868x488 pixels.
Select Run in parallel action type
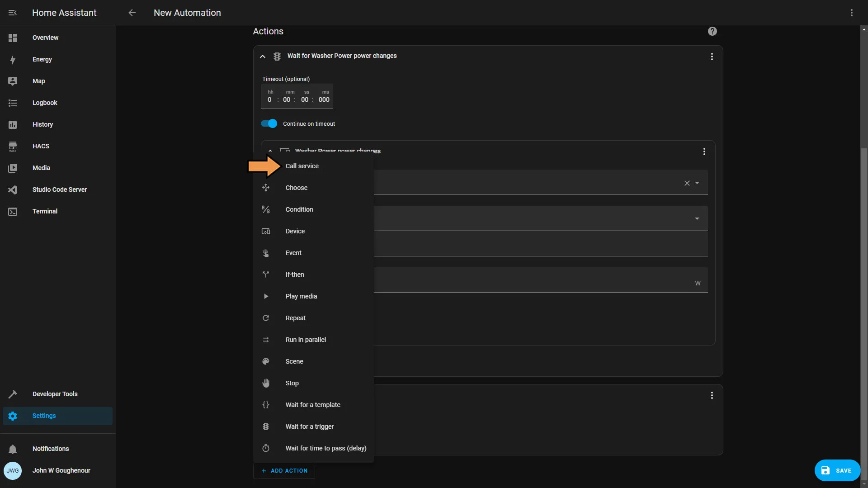pos(314,340)
